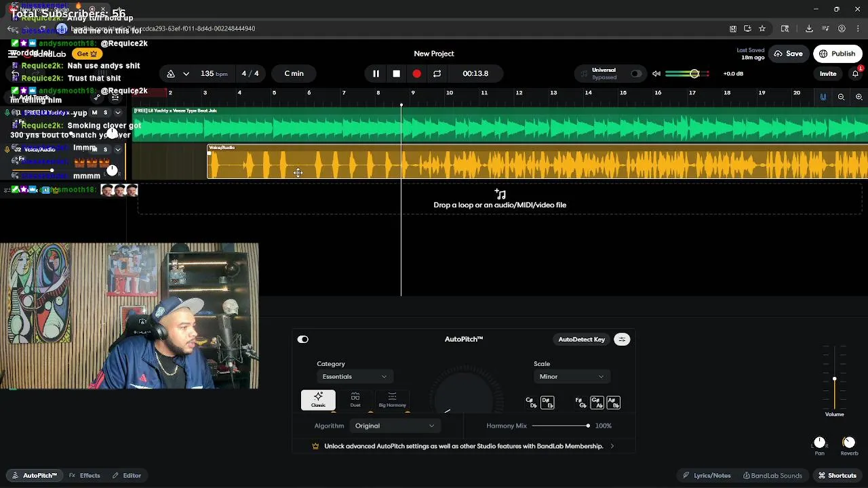Image resolution: width=868 pixels, height=488 pixels.
Task: Adjust the master volume slider handle
Action: (694, 73)
